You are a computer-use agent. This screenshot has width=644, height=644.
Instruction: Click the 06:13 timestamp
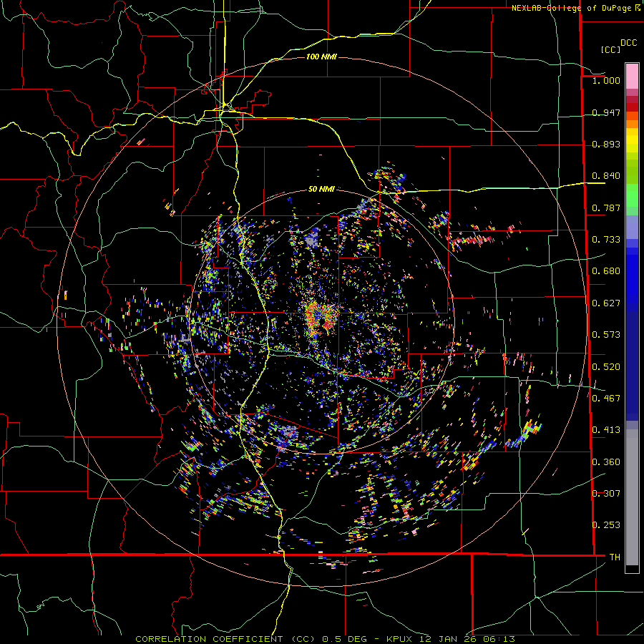click(499, 639)
